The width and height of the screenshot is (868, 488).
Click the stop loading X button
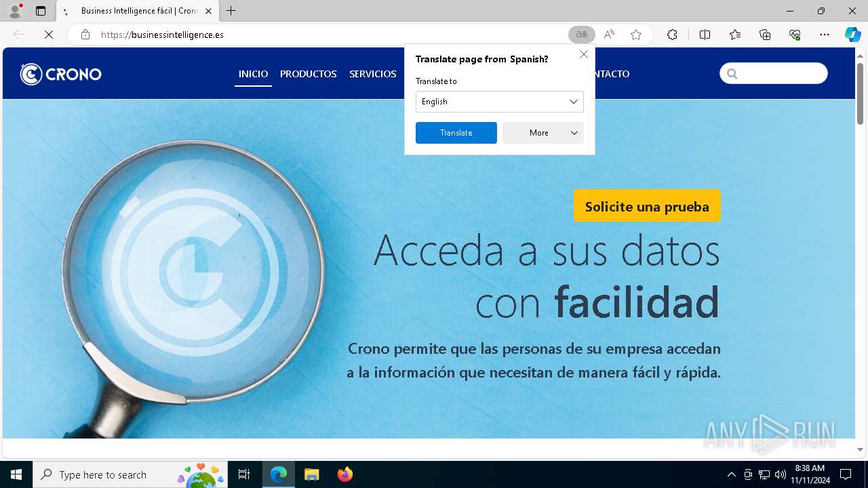49,35
